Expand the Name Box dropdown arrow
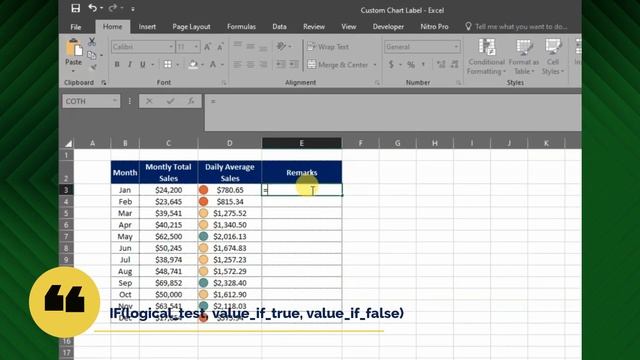The image size is (640, 360). click(115, 101)
